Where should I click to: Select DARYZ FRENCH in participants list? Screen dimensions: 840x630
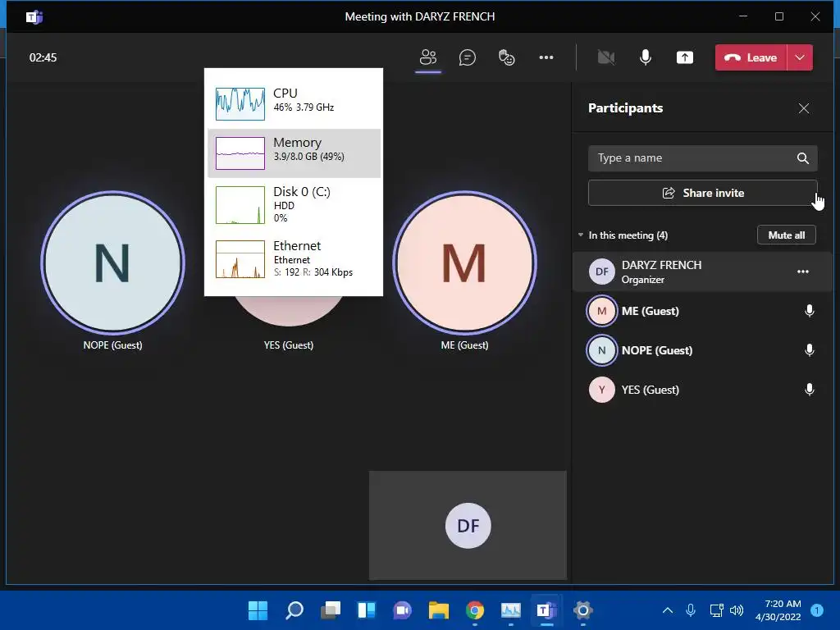(x=702, y=272)
